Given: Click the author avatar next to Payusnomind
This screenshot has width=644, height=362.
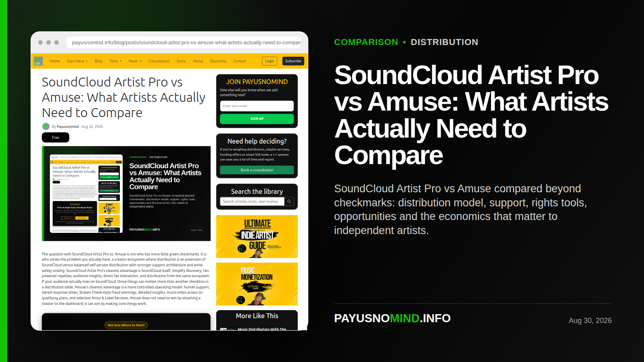Looking at the screenshot, I should tap(46, 126).
